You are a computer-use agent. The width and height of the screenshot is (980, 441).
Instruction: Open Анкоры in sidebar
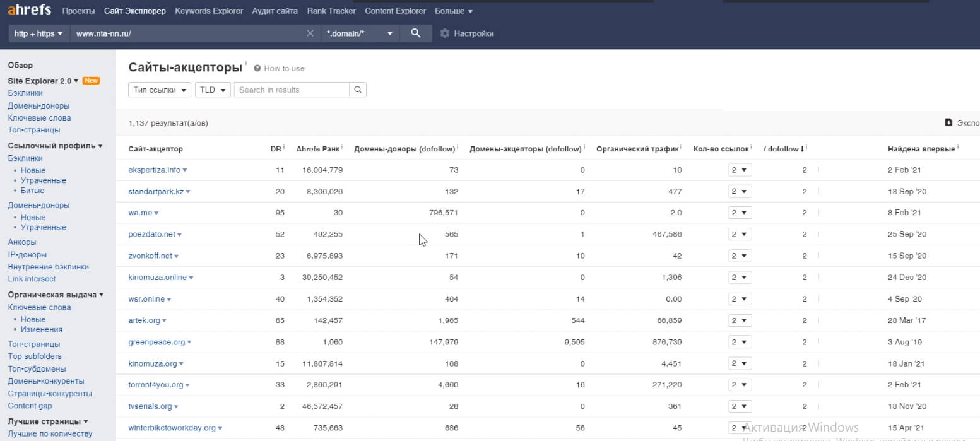(22, 242)
